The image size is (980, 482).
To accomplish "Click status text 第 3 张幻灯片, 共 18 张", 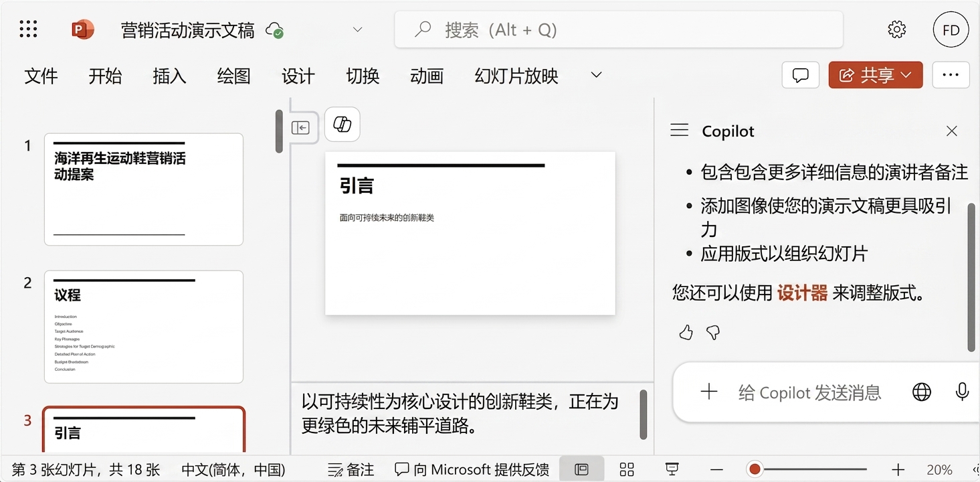I will click(x=86, y=470).
